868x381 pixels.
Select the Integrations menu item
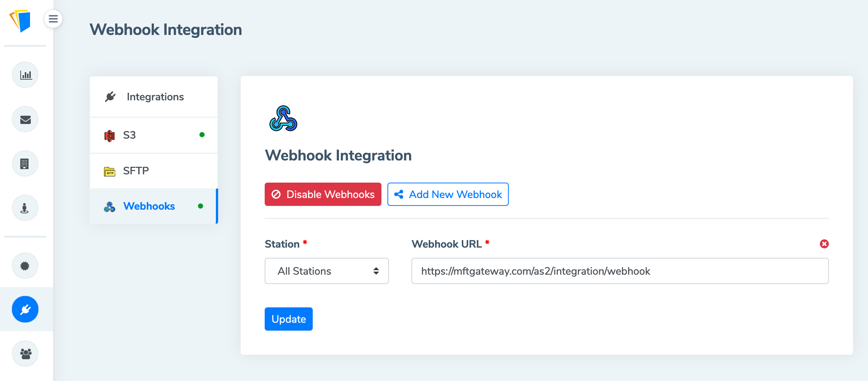(154, 97)
